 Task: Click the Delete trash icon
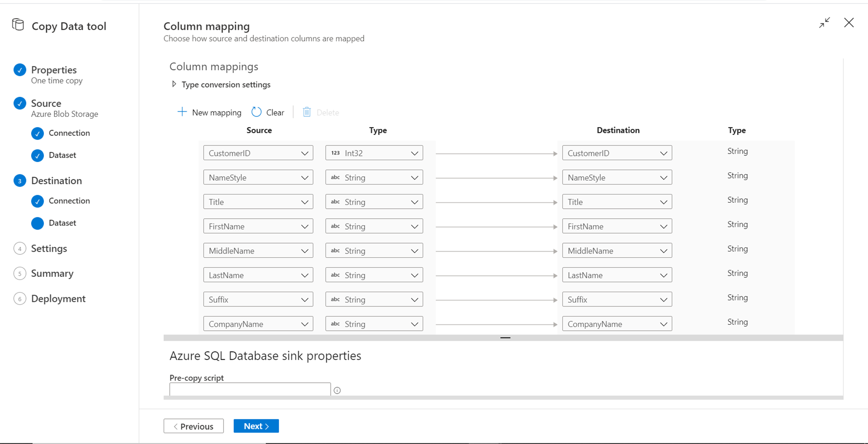point(307,112)
